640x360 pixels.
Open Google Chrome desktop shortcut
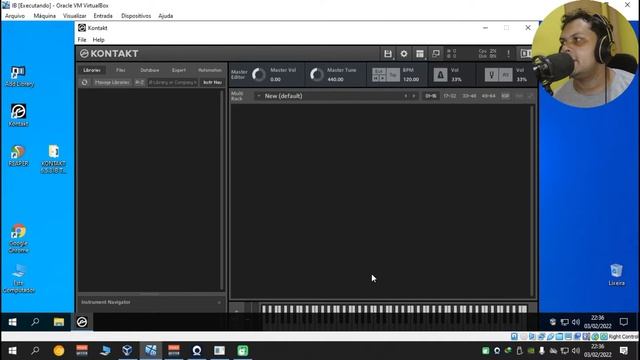click(18, 238)
